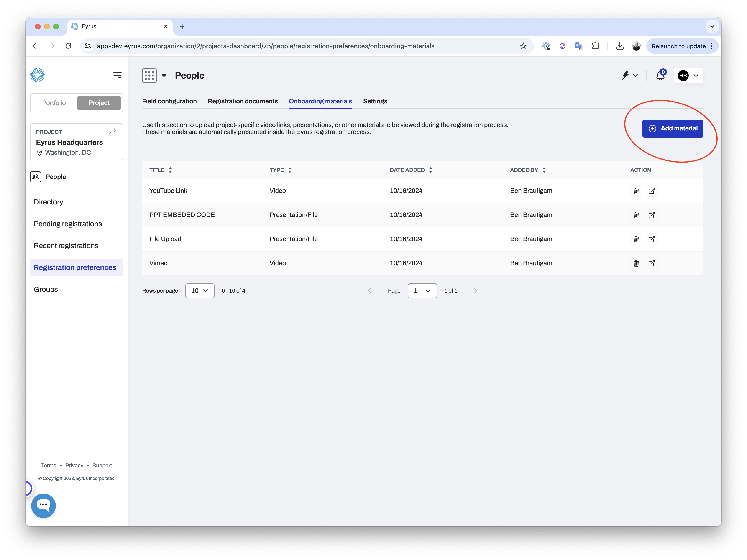Open the Privacy link
Image resolution: width=747 pixels, height=560 pixels.
(x=74, y=466)
